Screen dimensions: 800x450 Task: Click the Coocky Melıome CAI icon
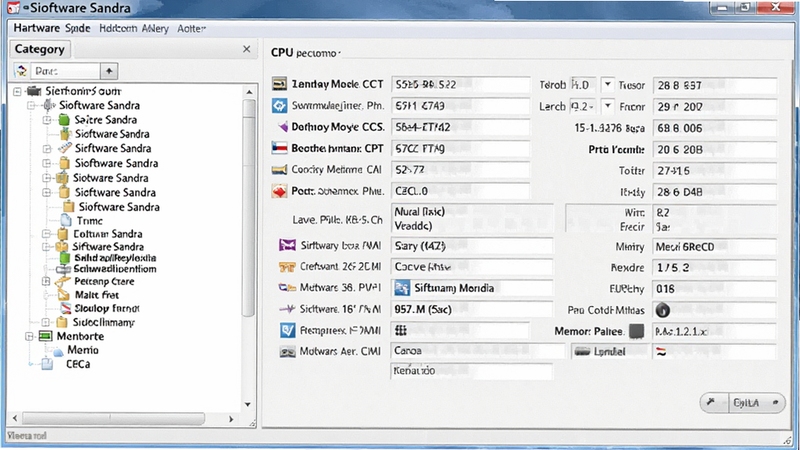[x=279, y=170]
